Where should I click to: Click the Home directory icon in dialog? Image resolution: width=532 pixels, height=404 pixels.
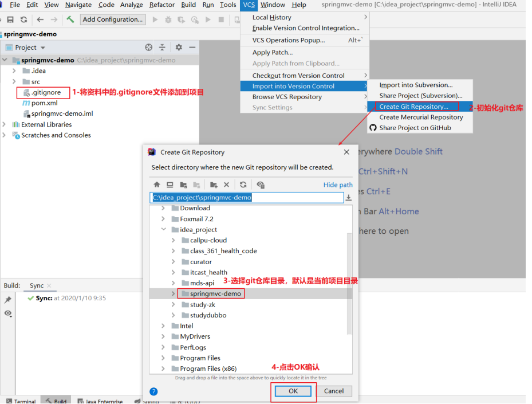[157, 185]
